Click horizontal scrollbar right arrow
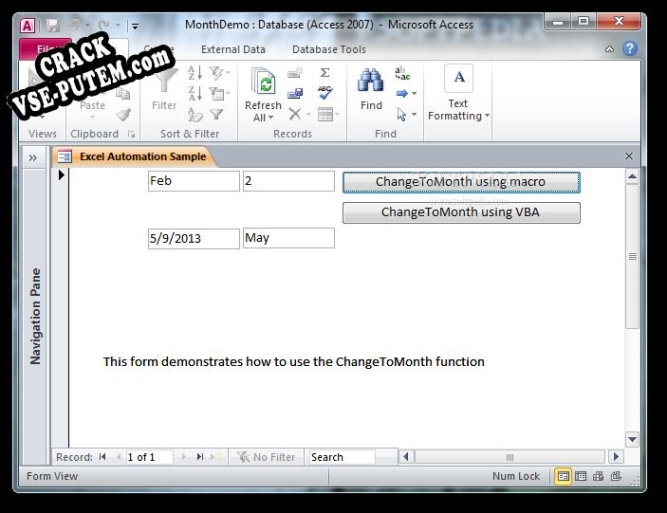 tap(616, 457)
